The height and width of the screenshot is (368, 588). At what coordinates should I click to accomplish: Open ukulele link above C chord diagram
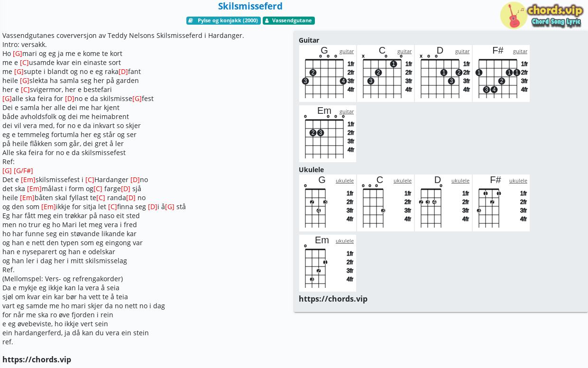point(403,181)
